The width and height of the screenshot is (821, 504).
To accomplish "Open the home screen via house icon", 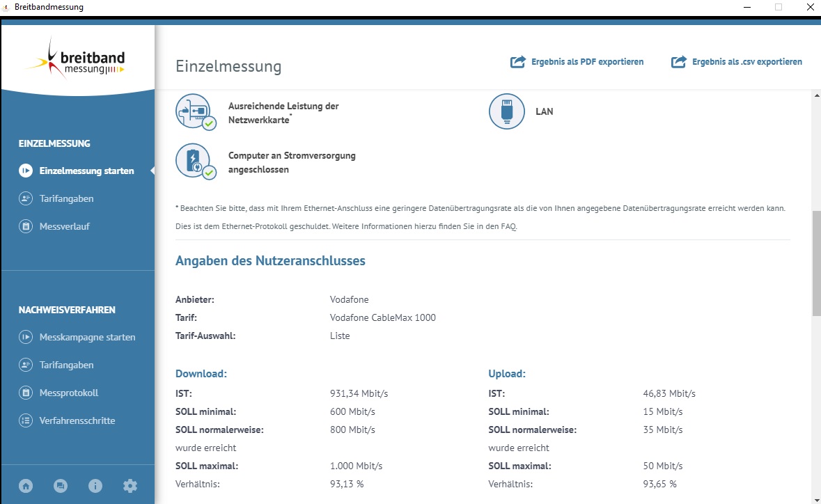I will (26, 485).
